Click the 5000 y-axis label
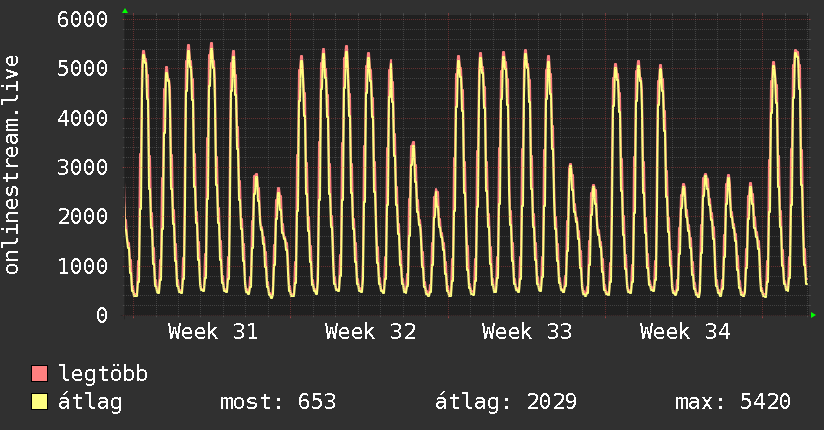824x430 pixels. click(x=83, y=68)
